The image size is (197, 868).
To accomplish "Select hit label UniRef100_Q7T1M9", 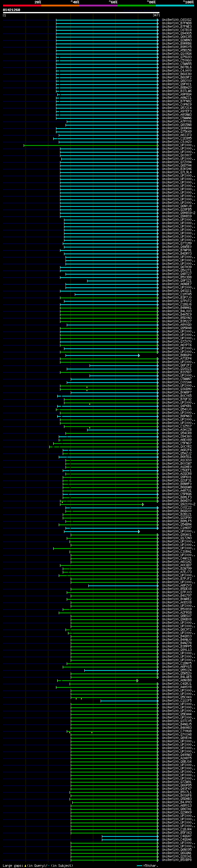I will click(x=176, y=243).
